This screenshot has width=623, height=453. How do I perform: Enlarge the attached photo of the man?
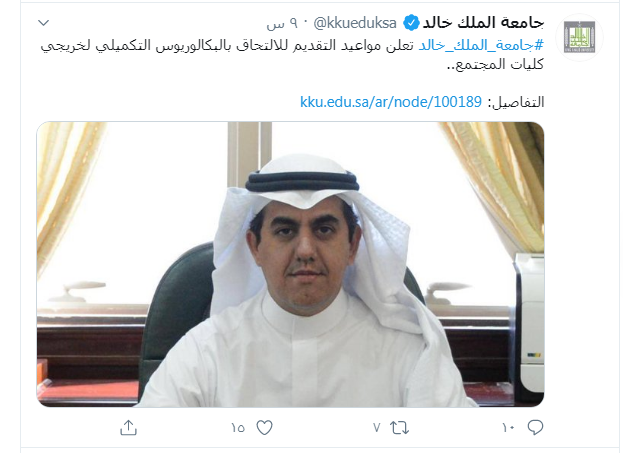pyautogui.click(x=290, y=264)
